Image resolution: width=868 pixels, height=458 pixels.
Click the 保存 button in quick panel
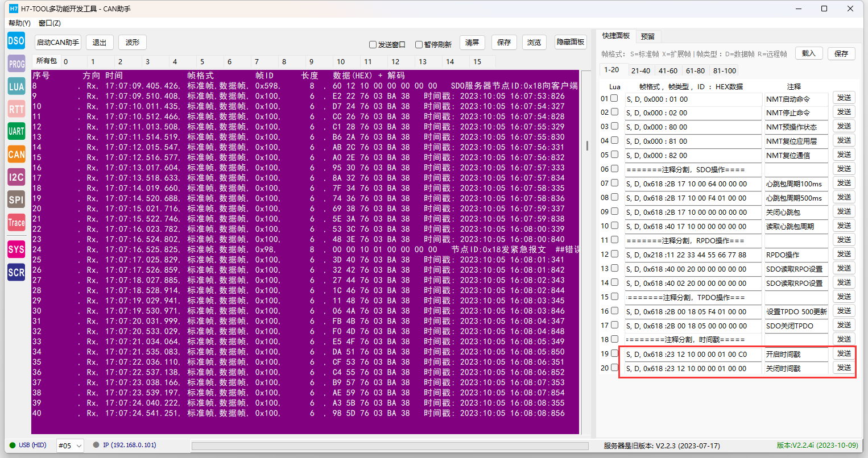[841, 53]
